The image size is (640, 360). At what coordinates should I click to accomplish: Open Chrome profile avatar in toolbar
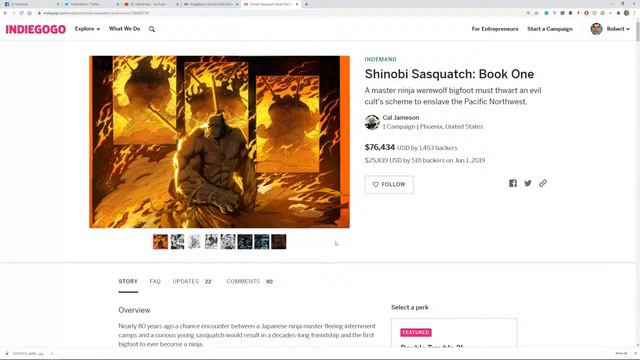[x=627, y=13]
